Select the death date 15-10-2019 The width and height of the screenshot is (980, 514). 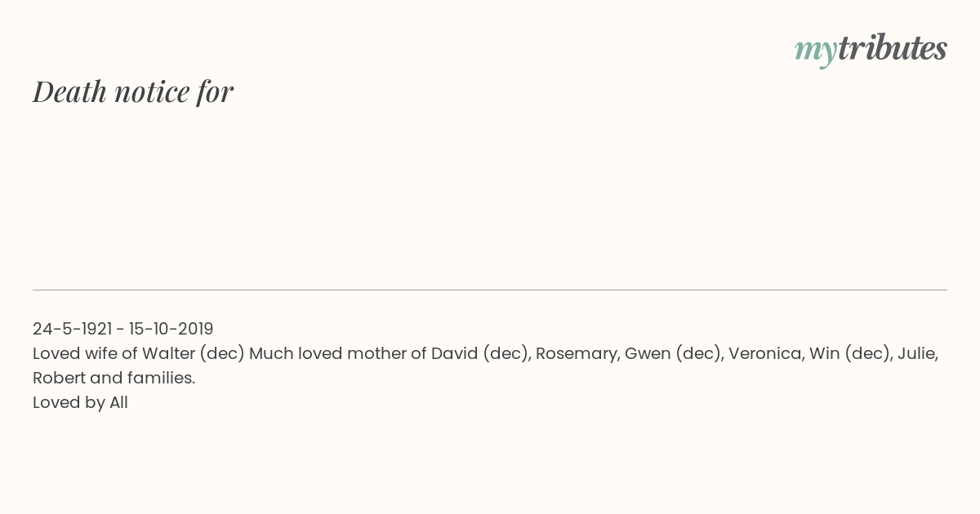[171, 329]
